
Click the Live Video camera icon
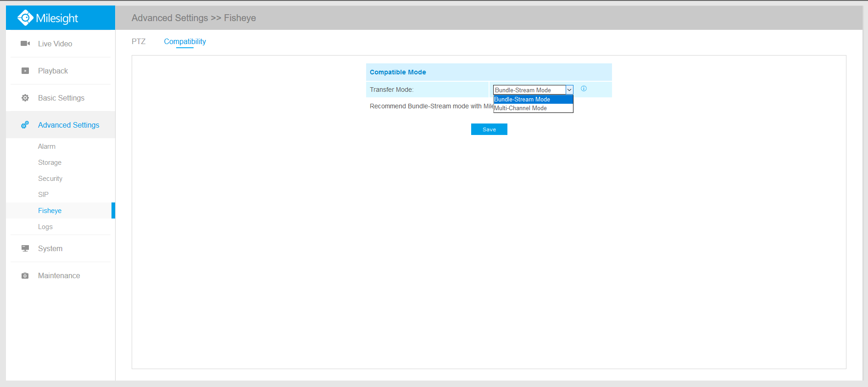pos(25,44)
